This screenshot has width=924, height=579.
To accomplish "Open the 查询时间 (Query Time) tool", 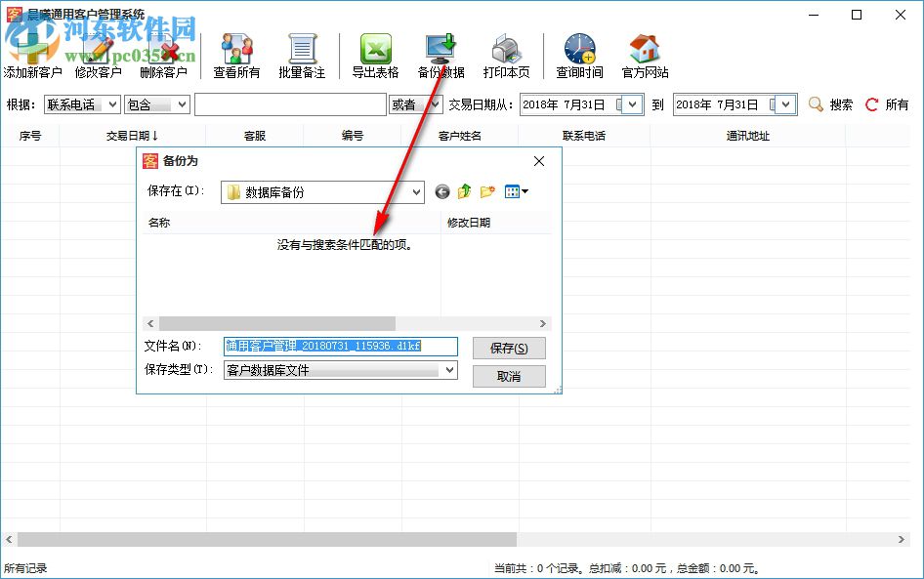I will [578, 46].
